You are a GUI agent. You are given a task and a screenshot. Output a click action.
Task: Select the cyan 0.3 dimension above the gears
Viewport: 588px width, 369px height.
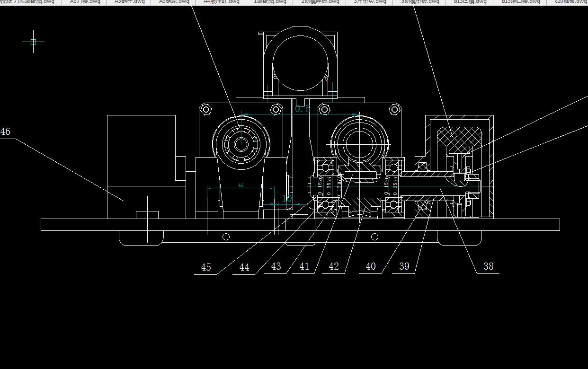(303, 109)
